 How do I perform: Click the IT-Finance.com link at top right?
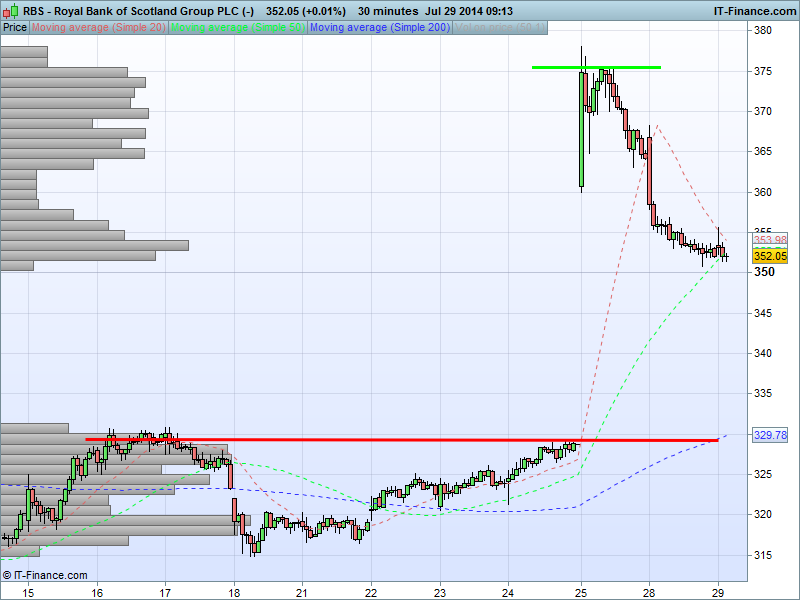pos(753,11)
